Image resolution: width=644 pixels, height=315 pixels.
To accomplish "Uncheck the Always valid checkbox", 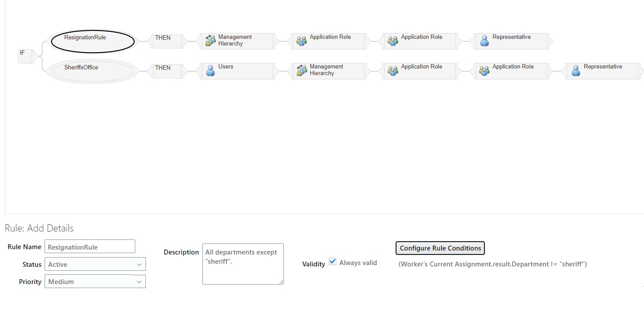I will [332, 262].
